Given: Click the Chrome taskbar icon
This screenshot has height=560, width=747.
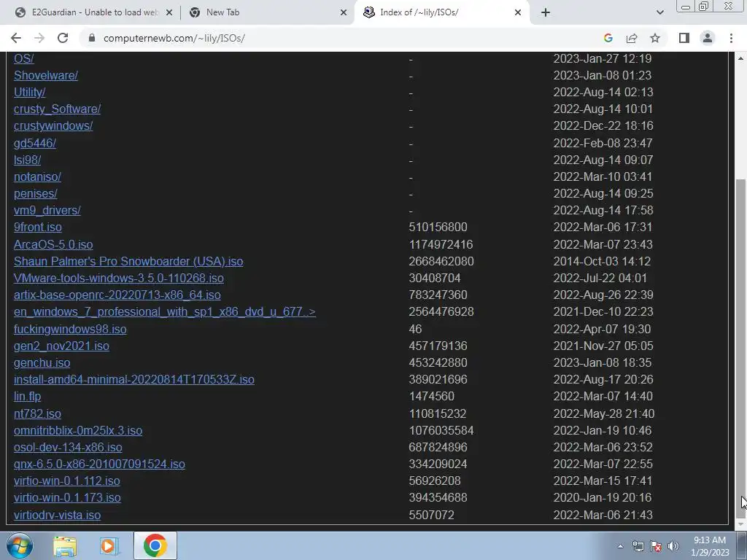Looking at the screenshot, I should coord(155,545).
